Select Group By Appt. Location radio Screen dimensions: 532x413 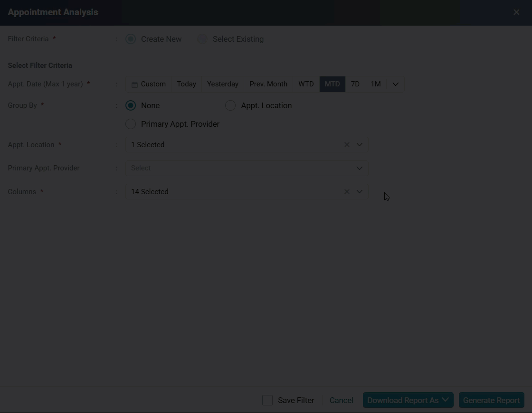[x=230, y=105]
